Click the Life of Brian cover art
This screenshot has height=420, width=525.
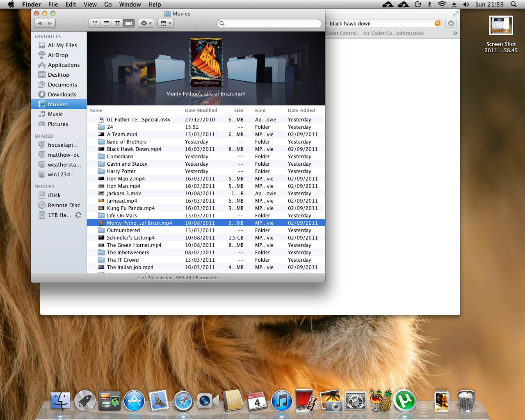[x=206, y=63]
